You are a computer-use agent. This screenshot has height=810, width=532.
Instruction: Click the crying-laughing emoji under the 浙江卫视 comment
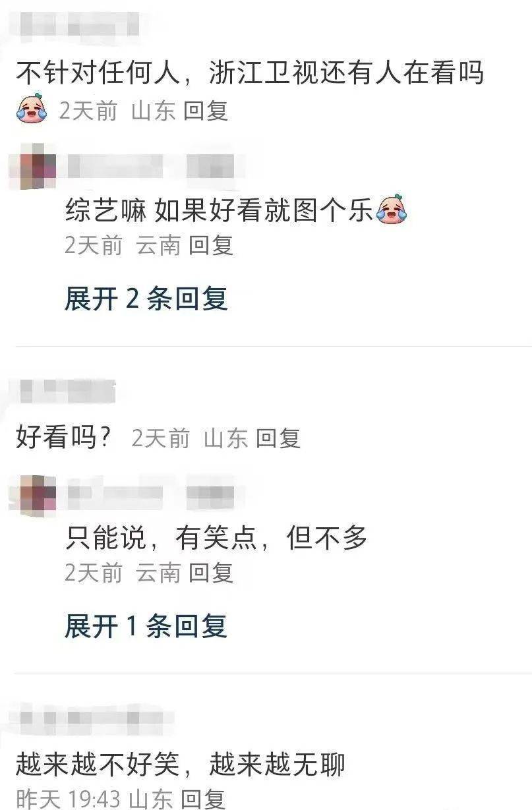[x=32, y=108]
